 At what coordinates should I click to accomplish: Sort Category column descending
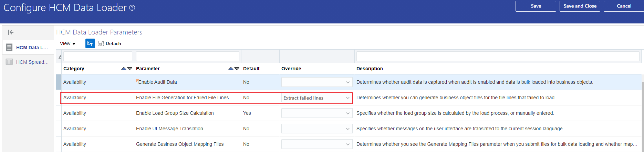tap(130, 69)
